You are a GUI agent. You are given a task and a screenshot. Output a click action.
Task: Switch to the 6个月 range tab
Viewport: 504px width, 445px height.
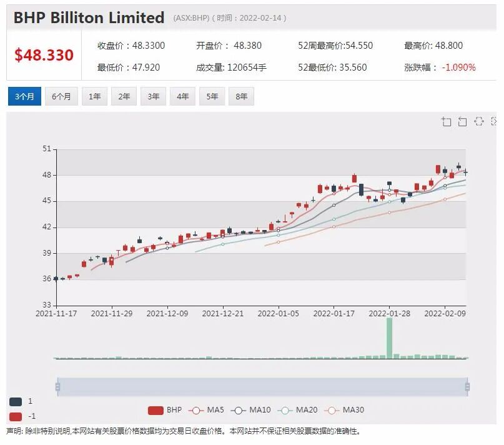(x=61, y=96)
